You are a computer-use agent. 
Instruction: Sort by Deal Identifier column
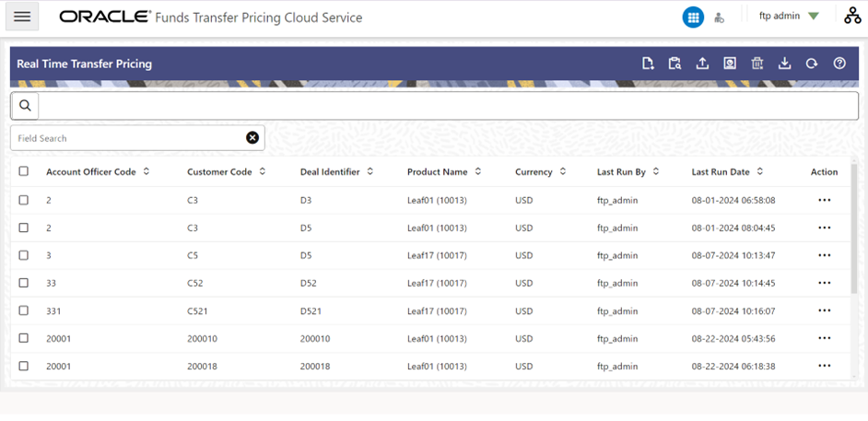[x=369, y=171]
